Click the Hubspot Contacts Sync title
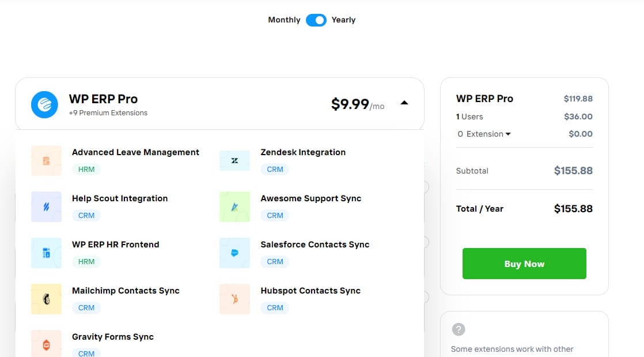644x357 pixels. (x=310, y=290)
